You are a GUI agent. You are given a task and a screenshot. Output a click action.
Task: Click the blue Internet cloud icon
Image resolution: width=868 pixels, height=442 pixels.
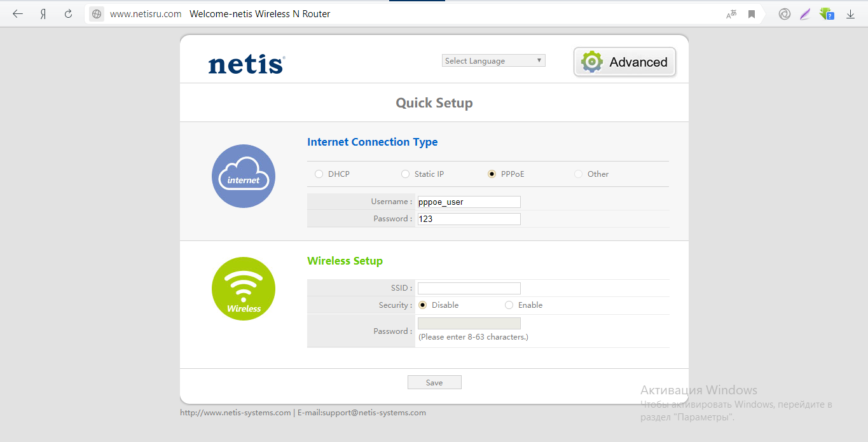[x=244, y=176]
